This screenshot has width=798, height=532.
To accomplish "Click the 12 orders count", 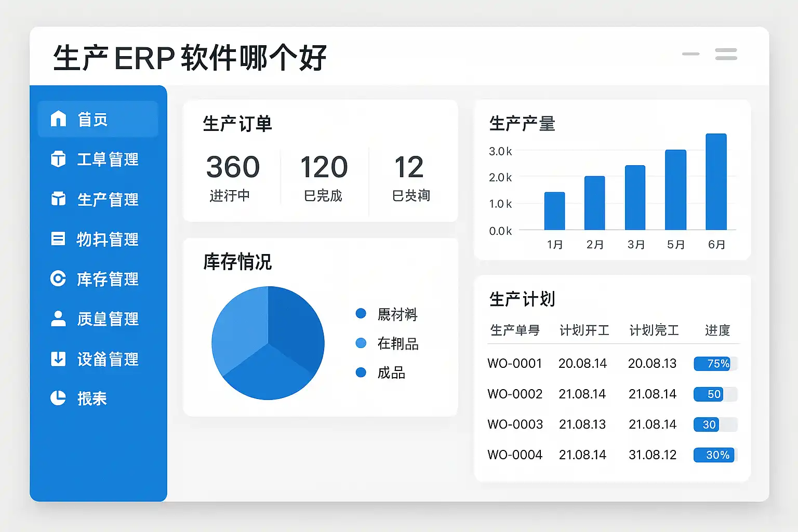I will (409, 167).
